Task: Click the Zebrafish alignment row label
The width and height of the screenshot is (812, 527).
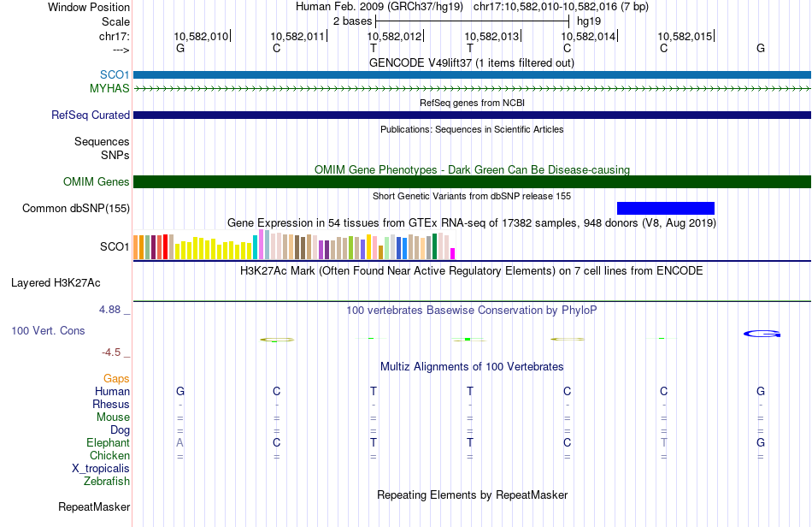Action: pos(107,481)
